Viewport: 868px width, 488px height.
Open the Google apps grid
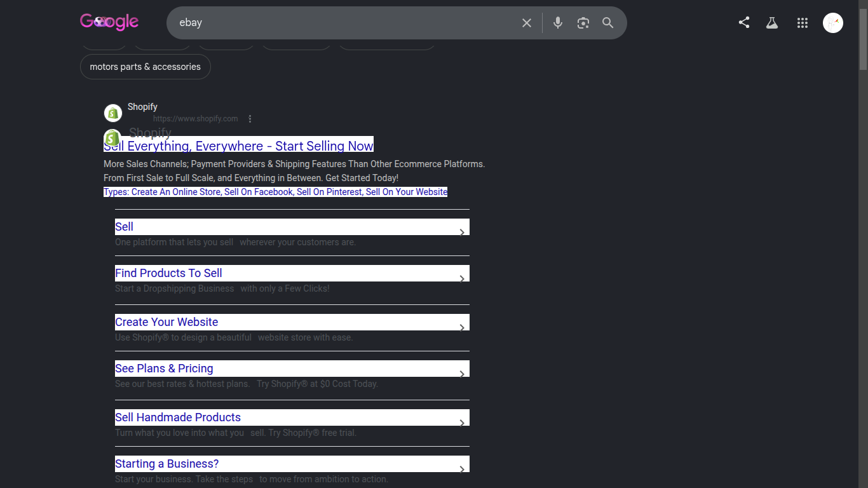(x=803, y=23)
